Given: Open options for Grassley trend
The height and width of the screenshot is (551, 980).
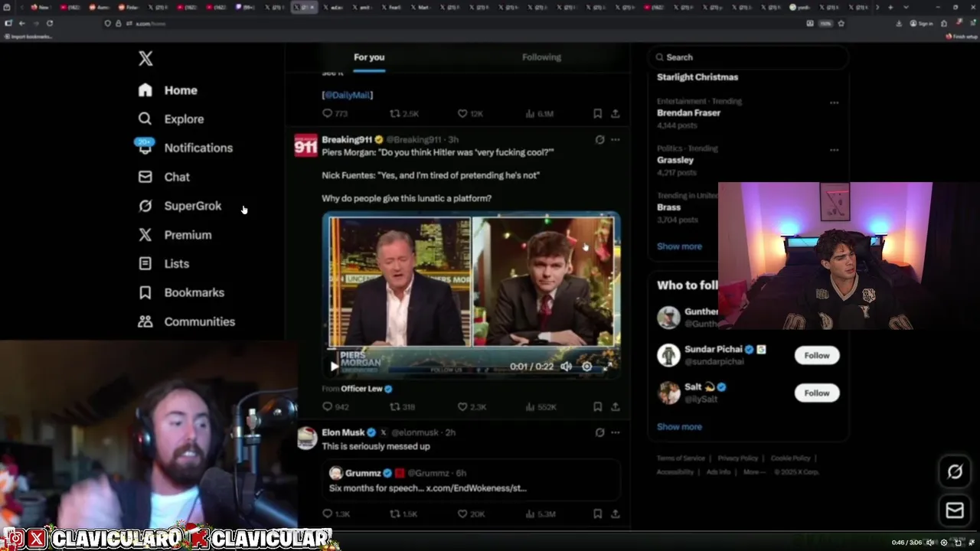Looking at the screenshot, I should click(834, 150).
